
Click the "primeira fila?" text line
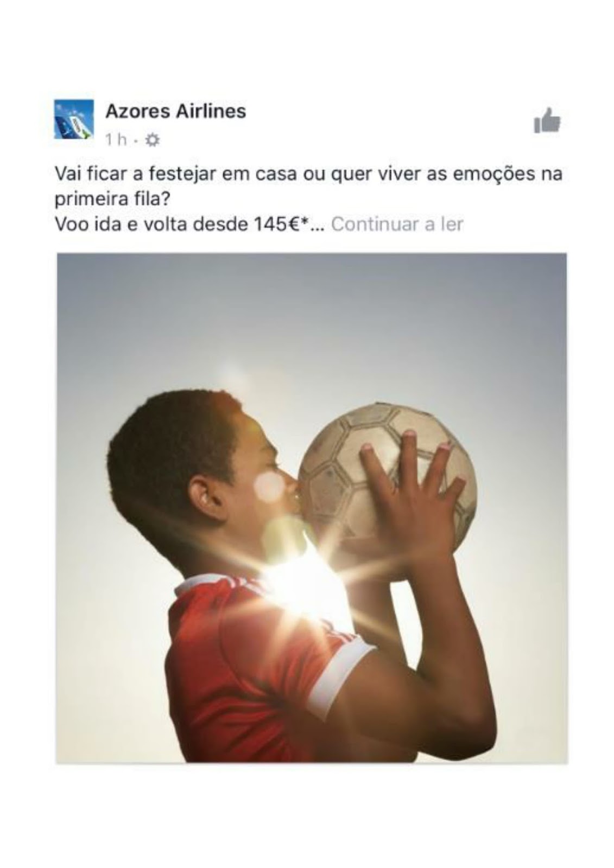tap(112, 200)
